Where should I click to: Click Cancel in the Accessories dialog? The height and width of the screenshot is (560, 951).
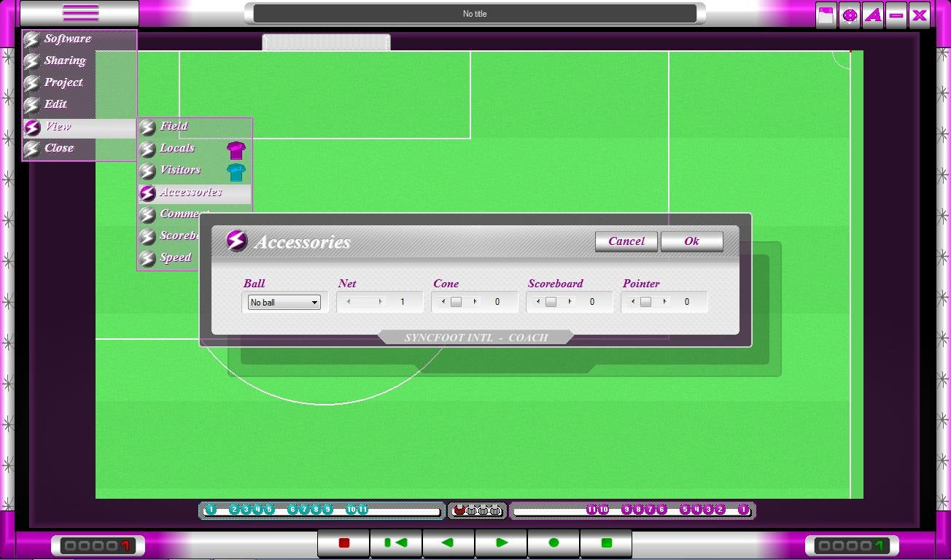coord(626,241)
